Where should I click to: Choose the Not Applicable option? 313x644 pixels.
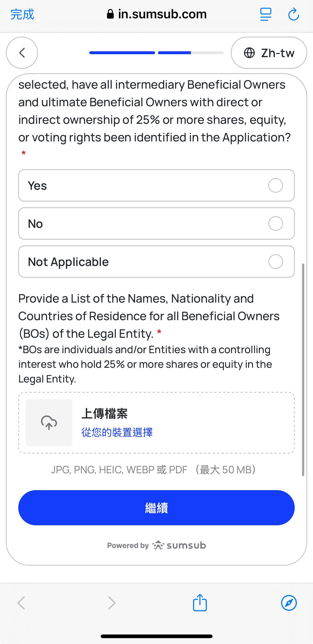pos(275,262)
